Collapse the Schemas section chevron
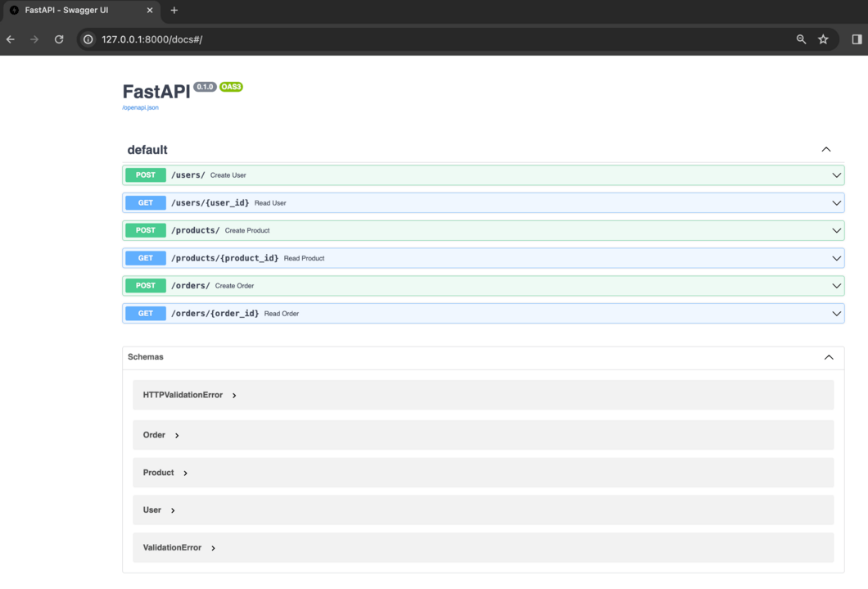Screen dimensions: 868x589 (829, 357)
